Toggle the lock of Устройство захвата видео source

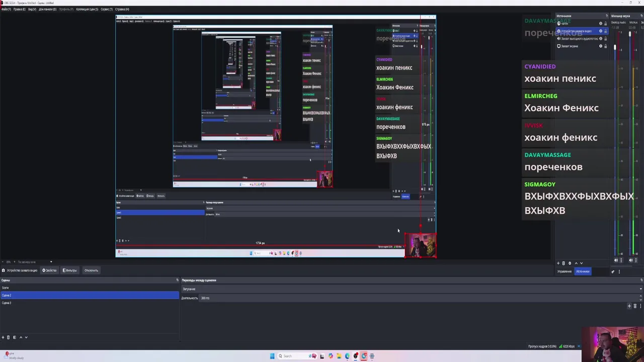point(605,31)
